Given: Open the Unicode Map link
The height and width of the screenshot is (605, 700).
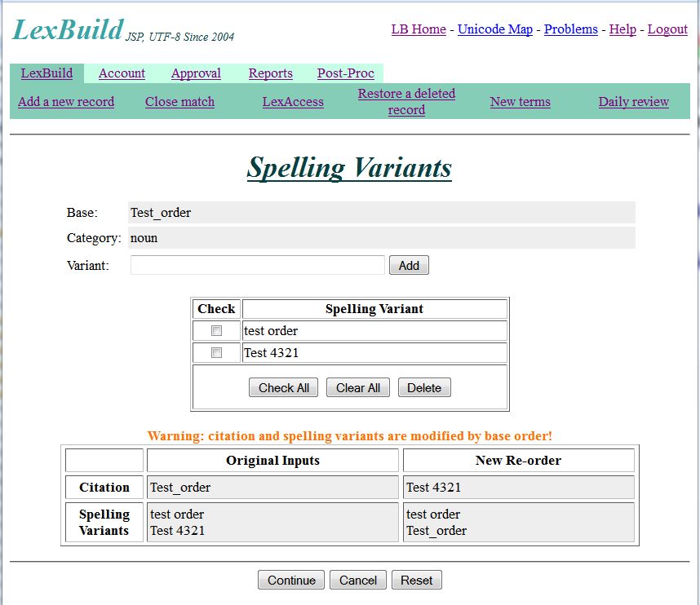Looking at the screenshot, I should pyautogui.click(x=495, y=29).
